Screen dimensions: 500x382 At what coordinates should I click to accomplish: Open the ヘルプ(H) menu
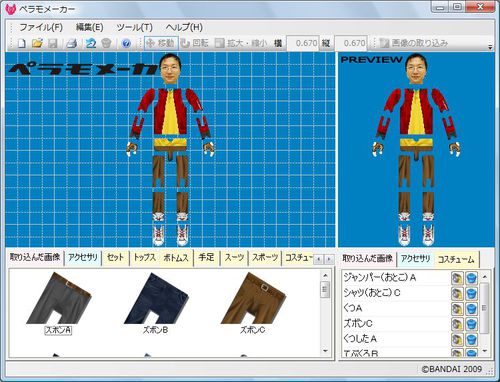184,27
